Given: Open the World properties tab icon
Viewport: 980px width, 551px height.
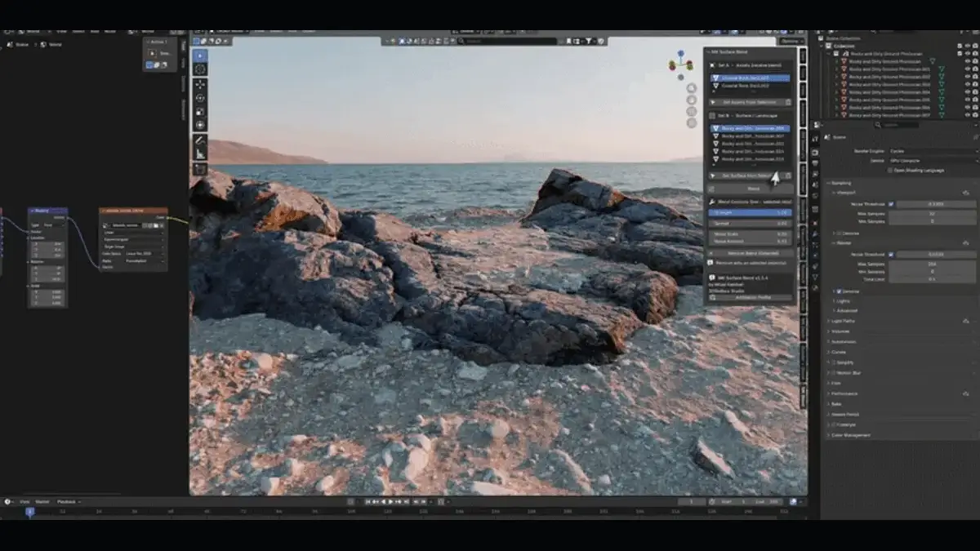Looking at the screenshot, I should [815, 197].
